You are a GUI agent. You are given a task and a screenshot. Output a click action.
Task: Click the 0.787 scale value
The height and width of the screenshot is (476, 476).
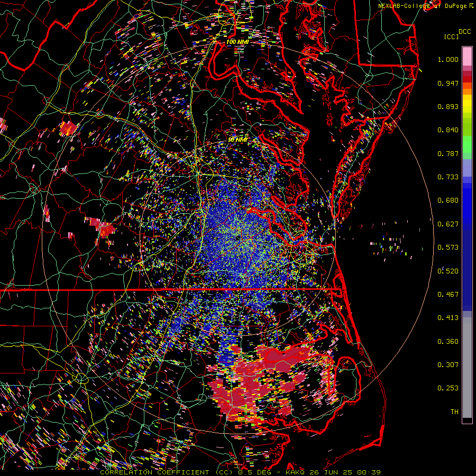[x=448, y=153]
